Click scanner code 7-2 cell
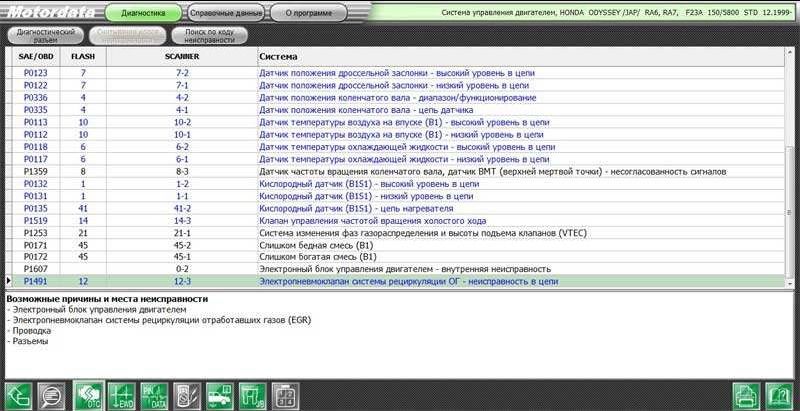The width and height of the screenshot is (800, 411). (x=182, y=73)
